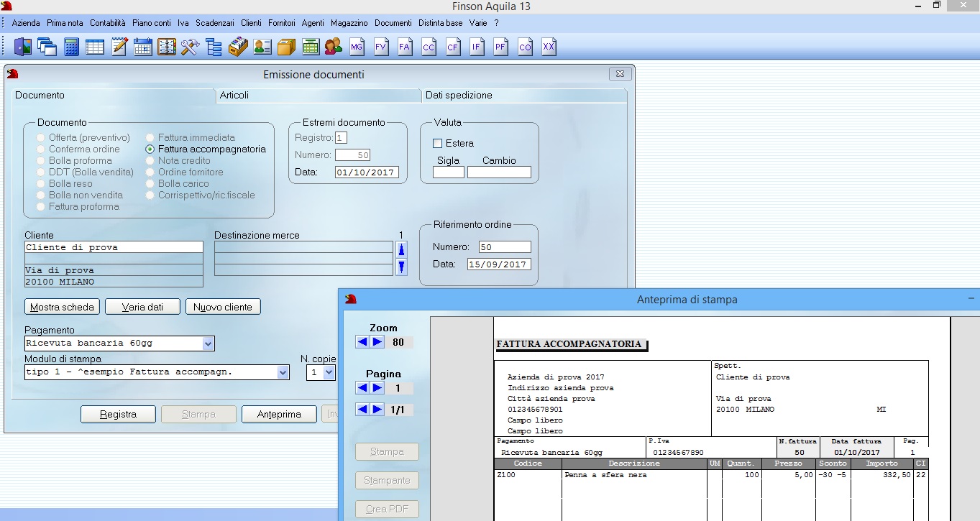This screenshot has width=980, height=521.
Task: Select Fattura immediata radio button
Action: point(151,137)
